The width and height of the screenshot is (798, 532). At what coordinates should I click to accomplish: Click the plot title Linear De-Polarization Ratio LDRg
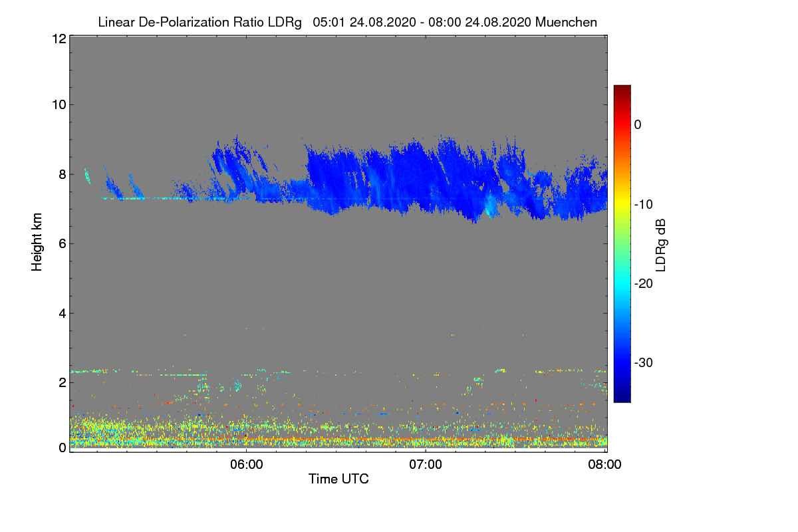click(199, 22)
